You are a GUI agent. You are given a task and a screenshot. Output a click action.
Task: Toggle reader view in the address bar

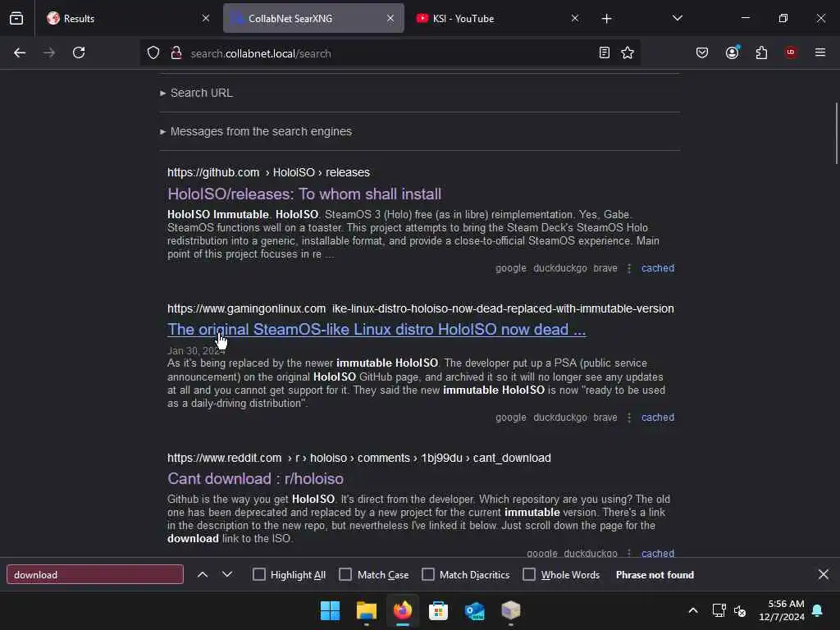point(605,52)
